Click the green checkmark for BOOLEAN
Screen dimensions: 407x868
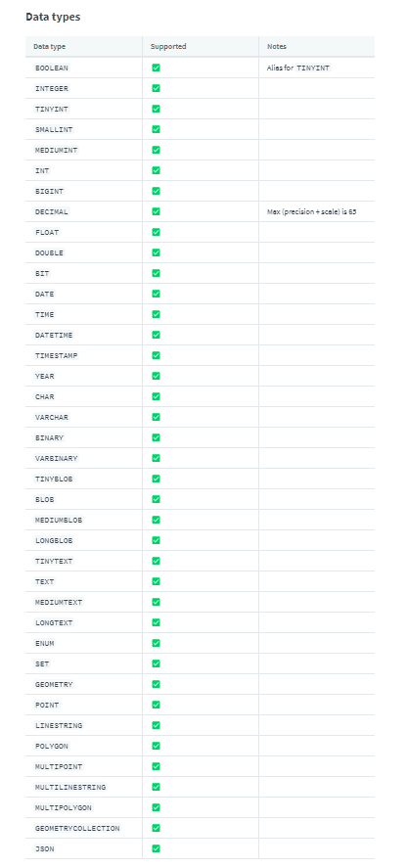pos(157,68)
